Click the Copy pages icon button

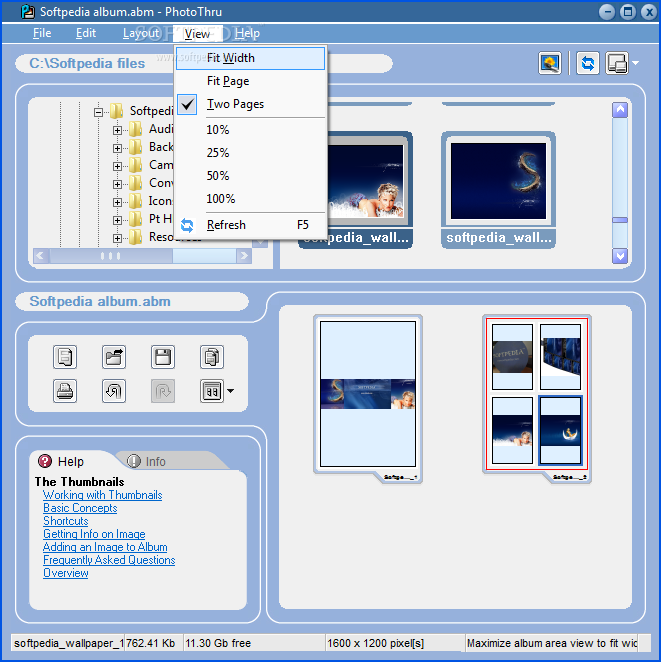point(211,357)
